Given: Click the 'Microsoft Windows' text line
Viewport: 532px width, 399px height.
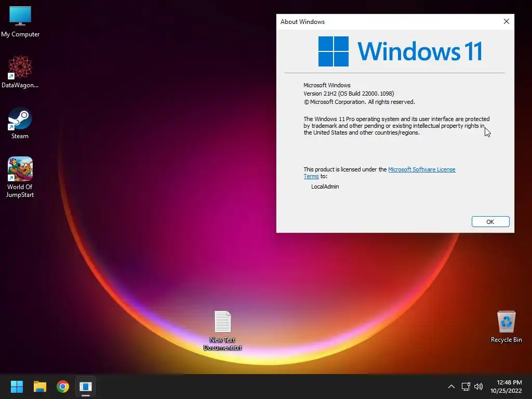Looking at the screenshot, I should (327, 85).
